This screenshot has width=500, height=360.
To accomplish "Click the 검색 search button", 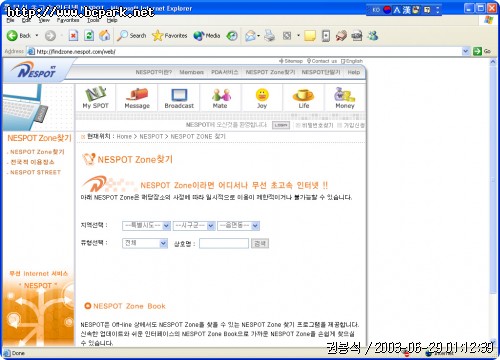I will pyautogui.click(x=260, y=243).
